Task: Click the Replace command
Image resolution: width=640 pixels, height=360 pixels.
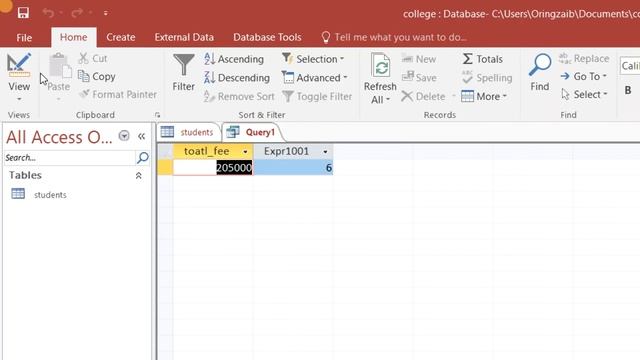Action: [x=584, y=58]
